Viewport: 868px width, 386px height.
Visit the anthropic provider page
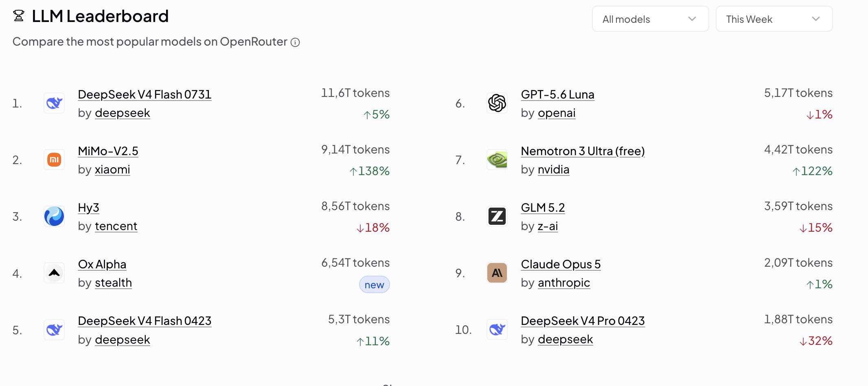tap(564, 283)
